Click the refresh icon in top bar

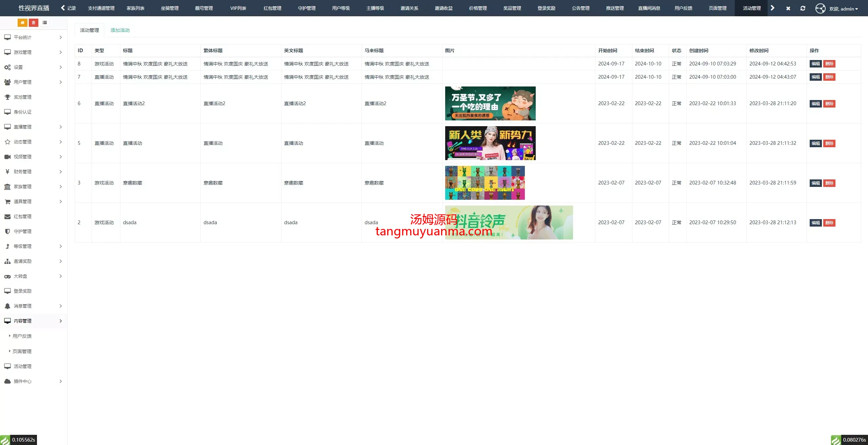click(803, 8)
